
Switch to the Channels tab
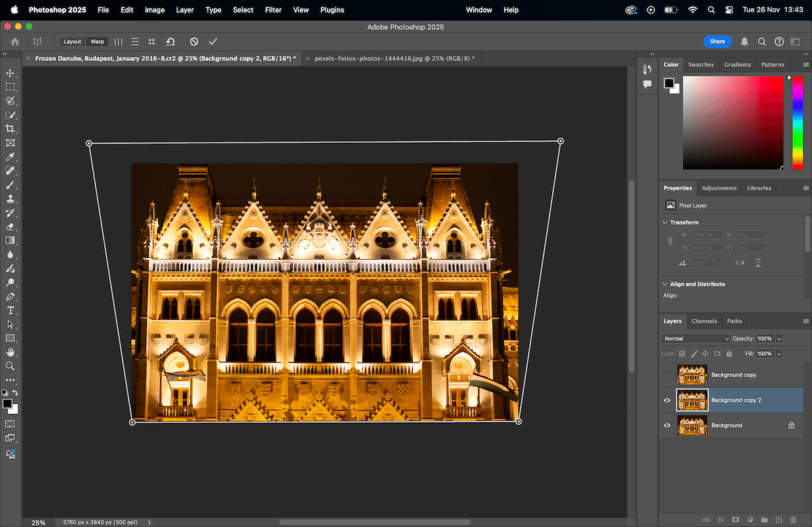pyautogui.click(x=704, y=321)
